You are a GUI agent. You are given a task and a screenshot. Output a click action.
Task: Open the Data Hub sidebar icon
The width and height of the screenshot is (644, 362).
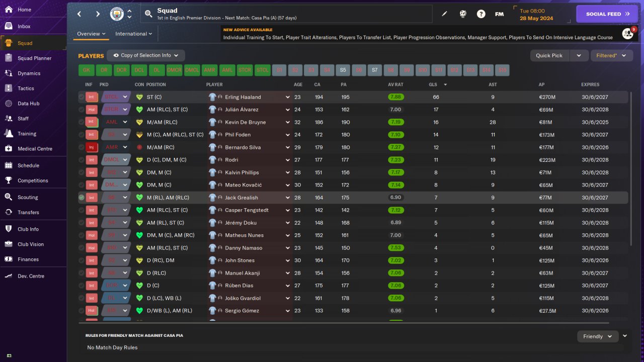(x=9, y=104)
